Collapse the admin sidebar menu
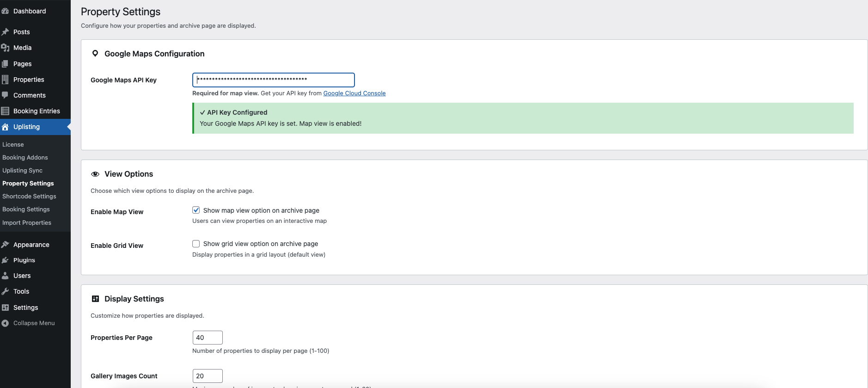This screenshot has width=868, height=388. (x=35, y=323)
